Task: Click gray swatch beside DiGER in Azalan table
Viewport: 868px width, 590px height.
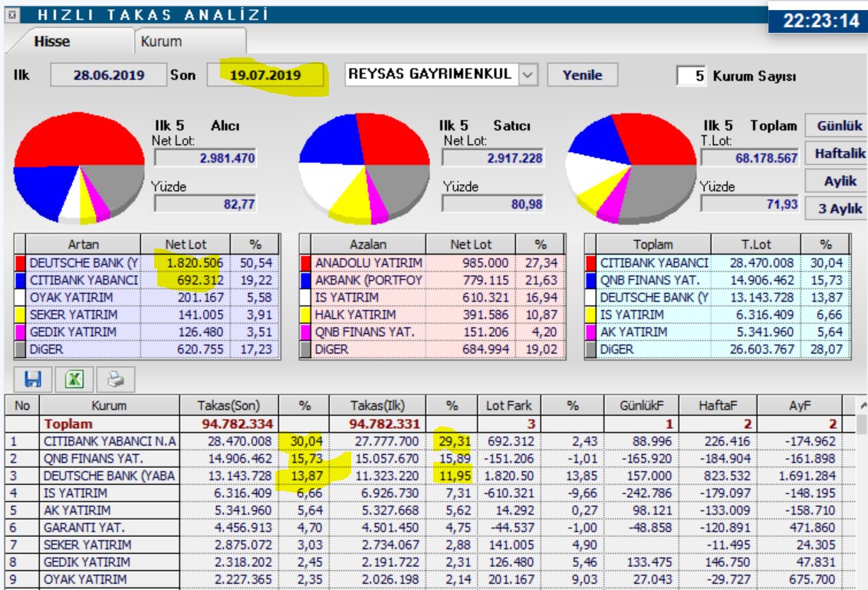Action: point(306,349)
